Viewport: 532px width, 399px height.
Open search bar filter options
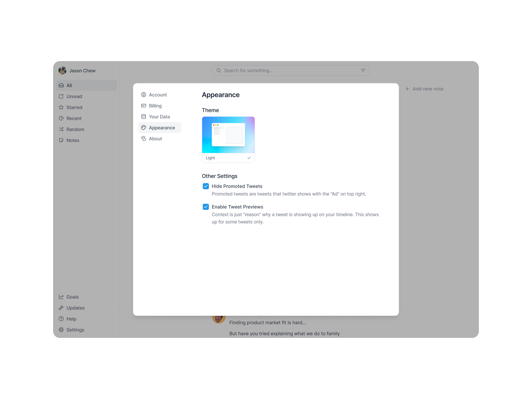pos(363,70)
